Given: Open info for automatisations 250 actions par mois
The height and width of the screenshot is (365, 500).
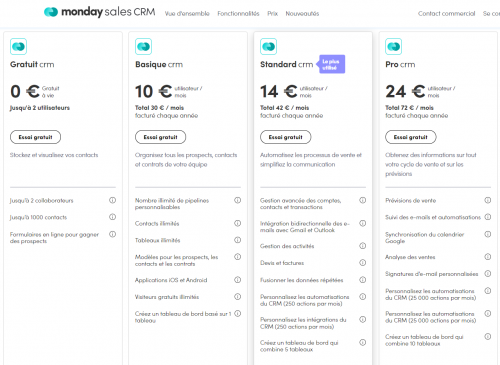Looking at the screenshot, I should (363, 296).
